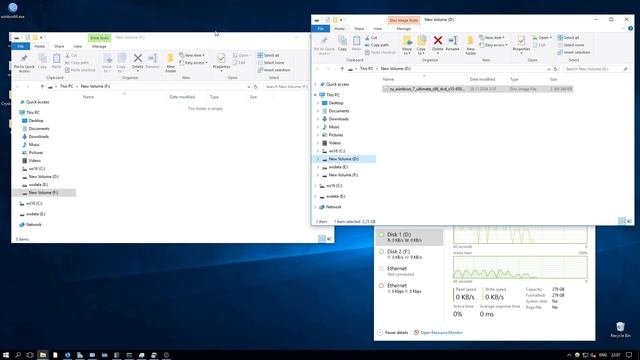This screenshot has width=640, height=360.
Task: Click Select all in New Volume (D:) ribbon
Action: tap(568, 38)
